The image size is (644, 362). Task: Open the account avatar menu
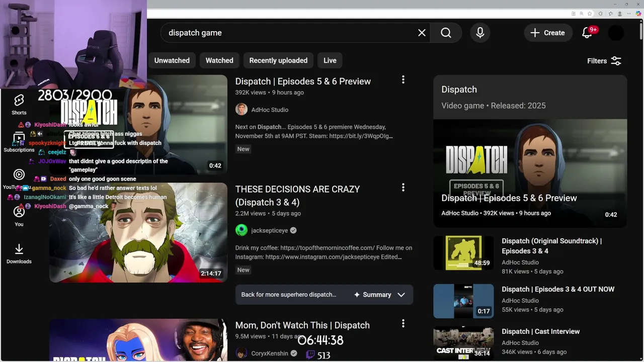pyautogui.click(x=616, y=33)
